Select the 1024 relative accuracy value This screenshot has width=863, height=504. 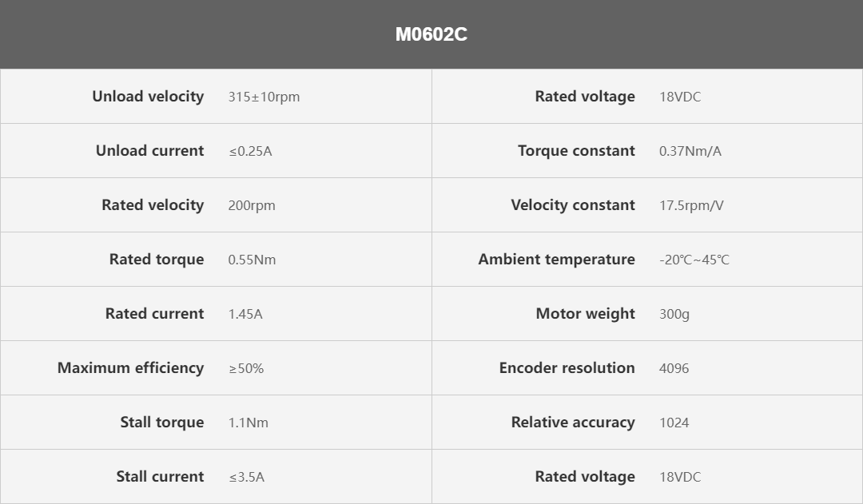pos(674,423)
